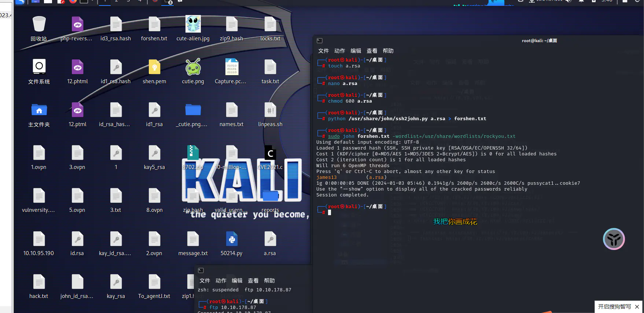Select the message.txt file icon
The height and width of the screenshot is (313, 644).
coord(193,239)
